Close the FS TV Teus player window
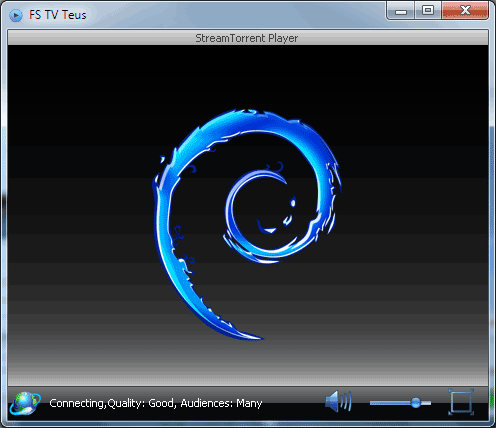Viewport: 496px width, 428px height. tap(465, 11)
